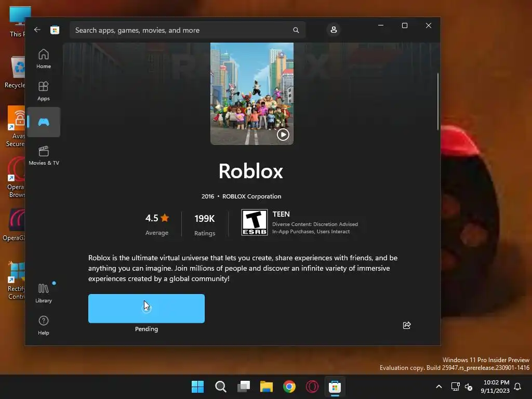The height and width of the screenshot is (399, 532).
Task: Click the Roblox poster thumbnail
Action: (x=252, y=94)
